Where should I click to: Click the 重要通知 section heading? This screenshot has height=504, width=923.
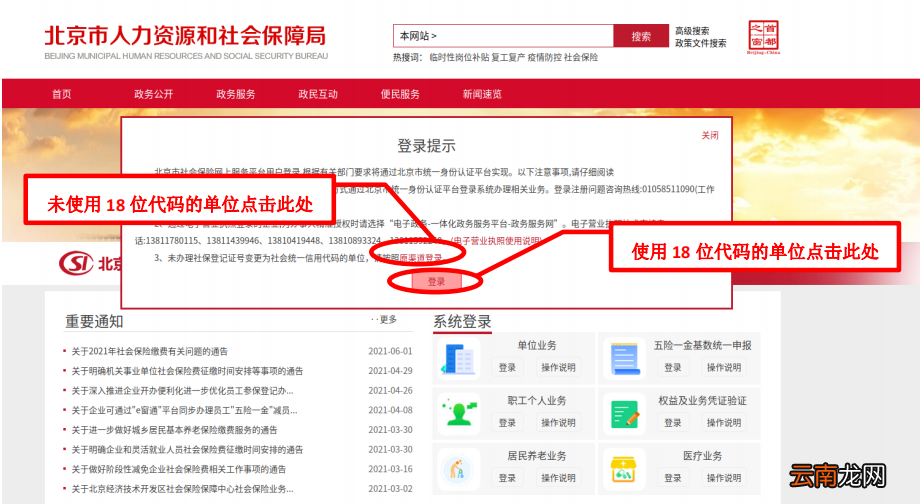pyautogui.click(x=94, y=321)
